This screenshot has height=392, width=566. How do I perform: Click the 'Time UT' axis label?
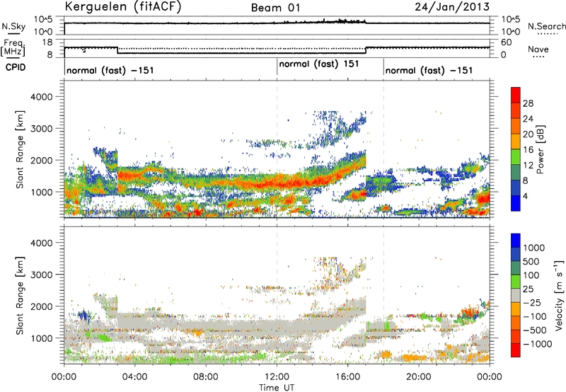[277, 388]
